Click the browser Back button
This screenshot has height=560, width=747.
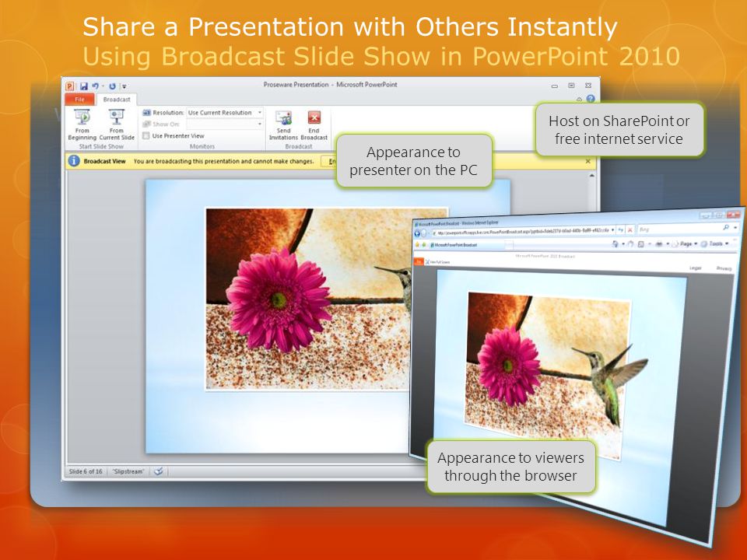(x=417, y=233)
